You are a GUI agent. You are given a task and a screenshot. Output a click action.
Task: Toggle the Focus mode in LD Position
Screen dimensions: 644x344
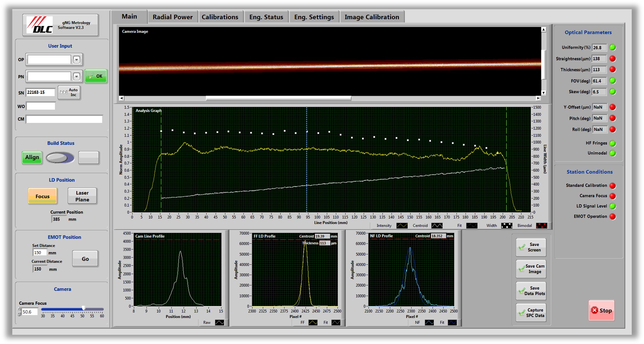(43, 196)
